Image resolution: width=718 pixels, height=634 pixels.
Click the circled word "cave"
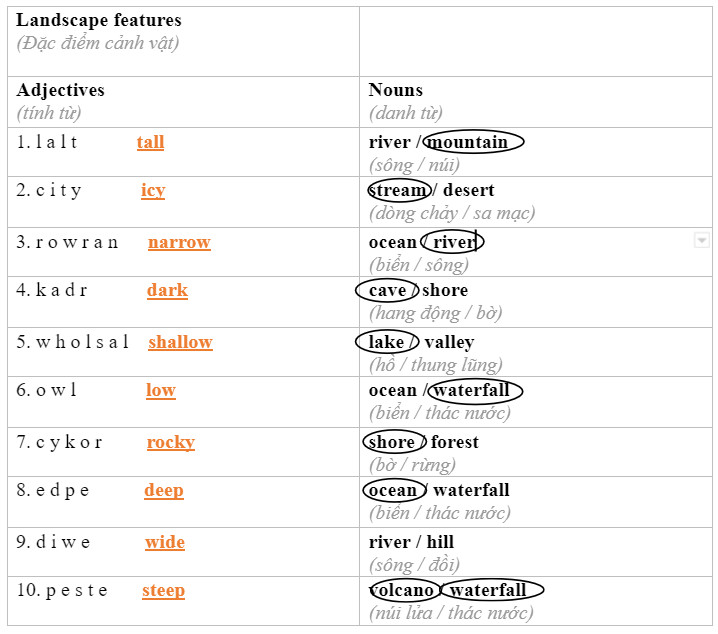pos(387,290)
